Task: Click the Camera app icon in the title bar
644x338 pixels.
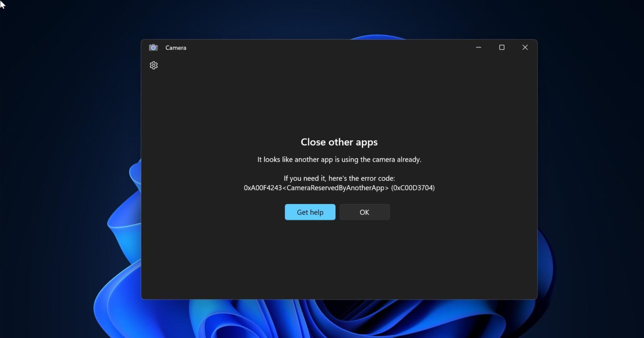Action: click(x=153, y=47)
